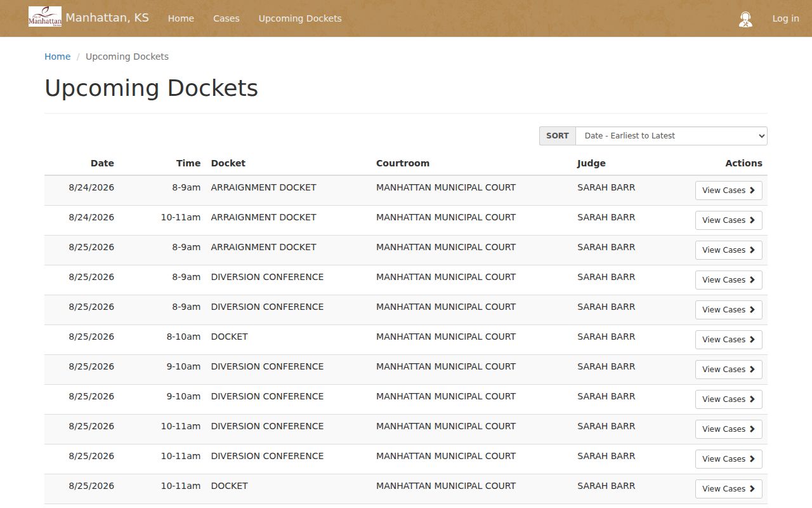Select SARAH BARR in the 8/24/2026 10-11am row
The image size is (812, 508).
click(606, 217)
